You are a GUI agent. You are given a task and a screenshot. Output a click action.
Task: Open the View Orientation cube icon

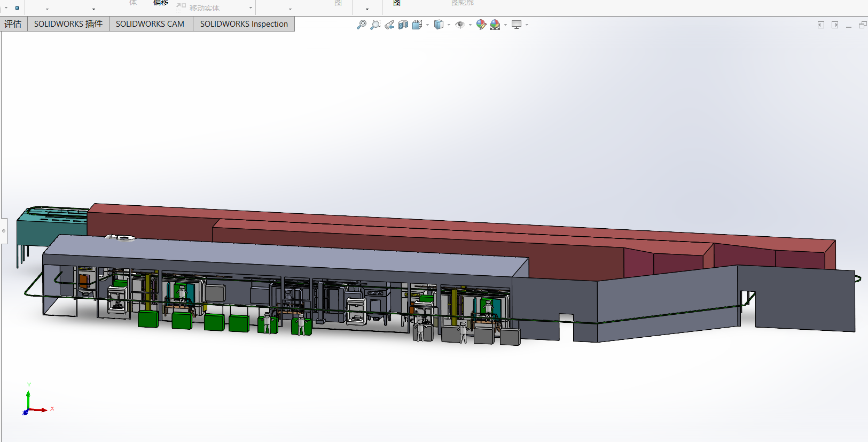417,25
